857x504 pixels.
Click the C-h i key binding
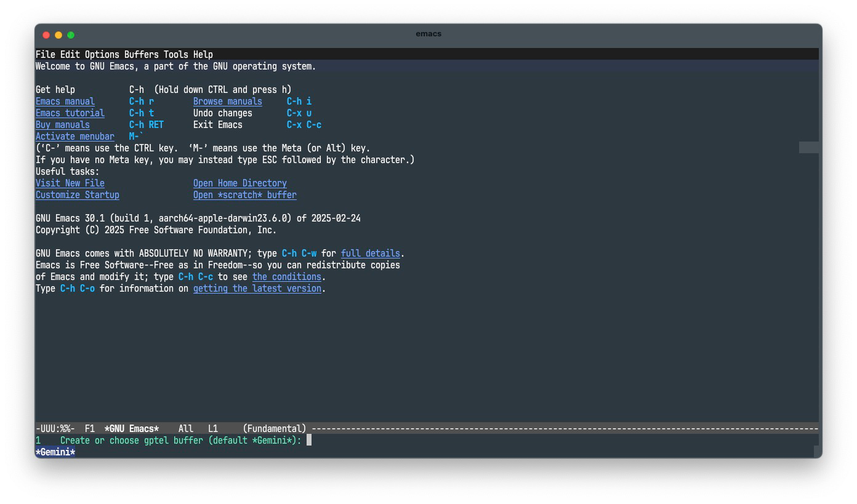(x=299, y=102)
